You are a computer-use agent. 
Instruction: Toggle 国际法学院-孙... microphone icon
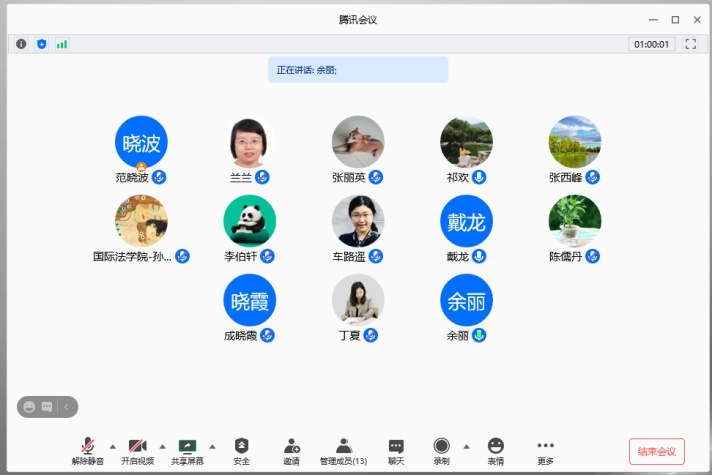183,256
